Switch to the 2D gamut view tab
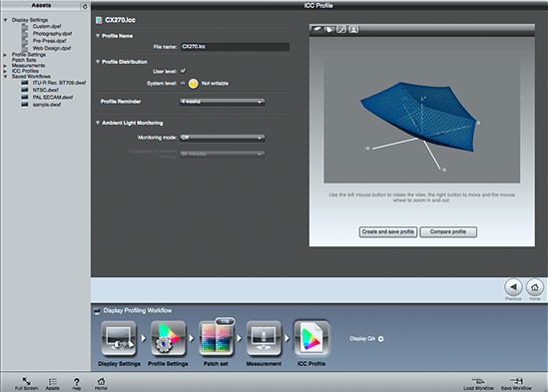548x392 pixels. coord(329,29)
